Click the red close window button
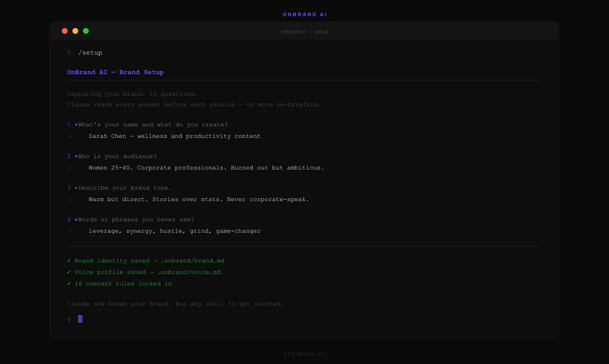The height and width of the screenshot is (364, 609). tap(65, 31)
